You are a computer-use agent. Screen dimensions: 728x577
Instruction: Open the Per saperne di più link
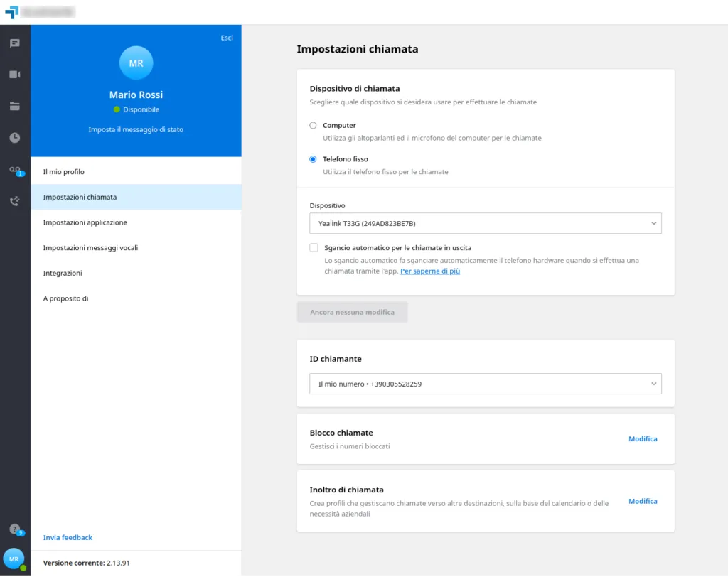coord(430,271)
